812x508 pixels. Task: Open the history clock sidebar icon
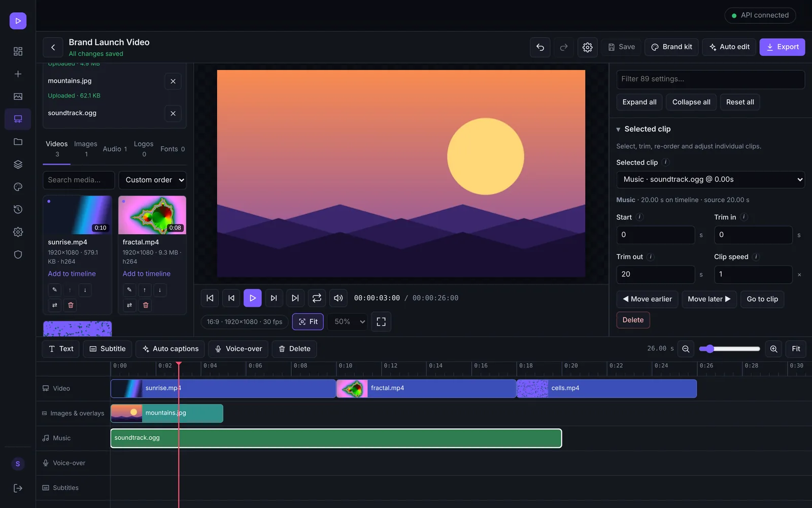click(x=18, y=209)
